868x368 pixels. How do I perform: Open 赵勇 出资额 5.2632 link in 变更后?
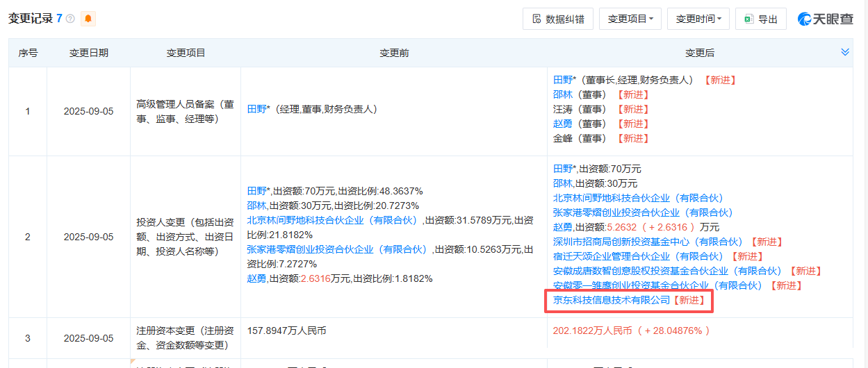563,227
